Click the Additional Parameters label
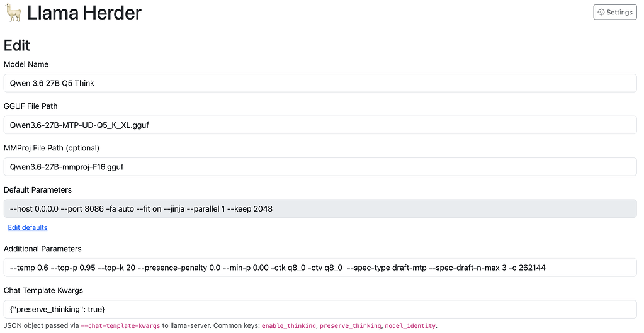Image resolution: width=644 pixels, height=333 pixels. coord(43,249)
